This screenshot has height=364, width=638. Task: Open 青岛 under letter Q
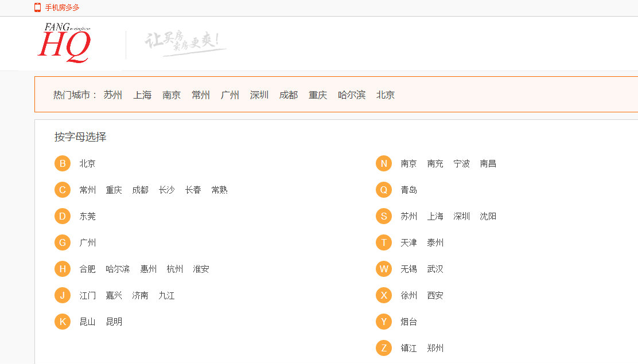click(x=409, y=190)
